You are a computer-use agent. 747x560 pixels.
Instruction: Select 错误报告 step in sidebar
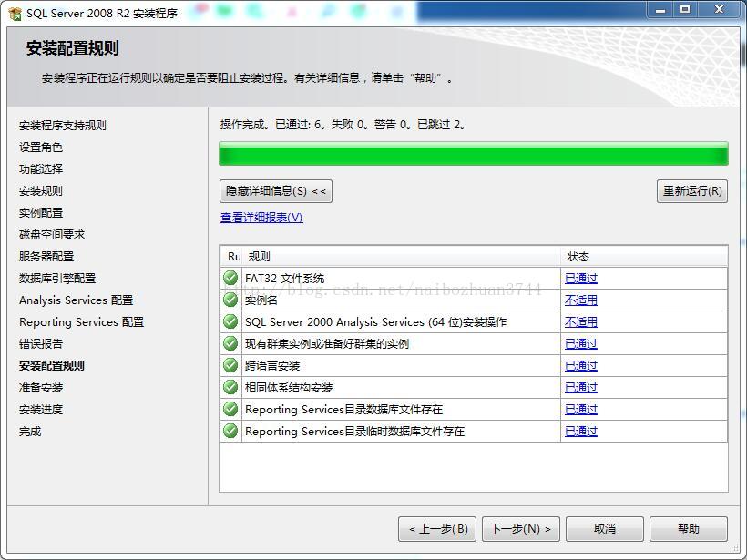[40, 344]
